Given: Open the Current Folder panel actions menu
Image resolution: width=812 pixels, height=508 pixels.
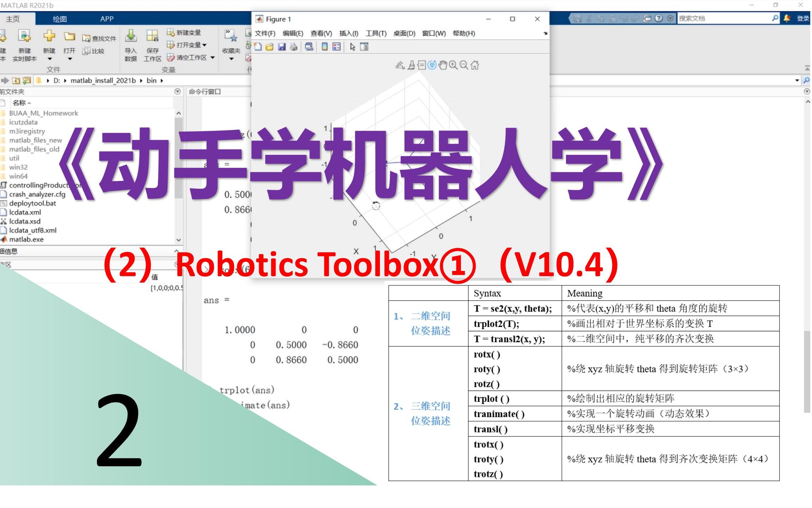Looking at the screenshot, I should coord(178,91).
